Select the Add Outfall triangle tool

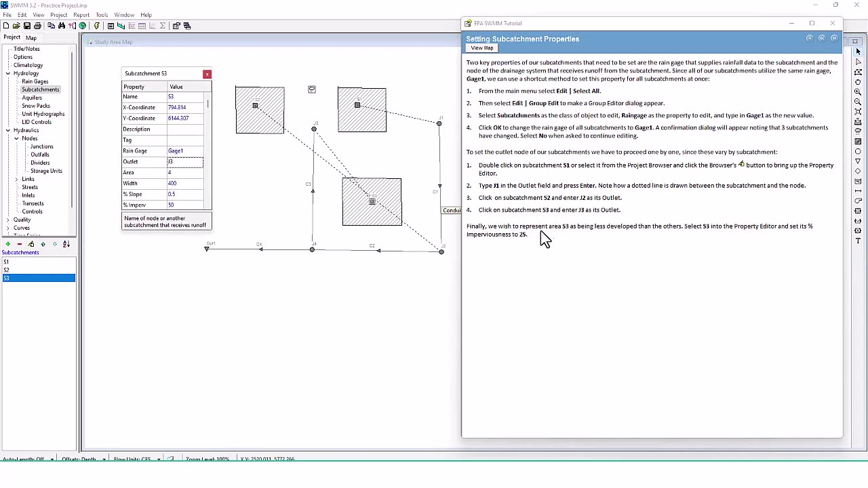(858, 162)
